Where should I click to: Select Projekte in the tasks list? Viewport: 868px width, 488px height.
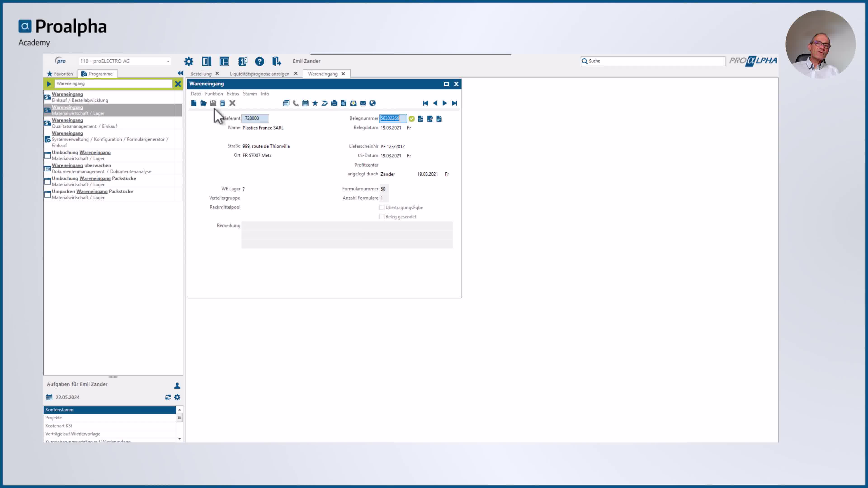click(x=109, y=418)
